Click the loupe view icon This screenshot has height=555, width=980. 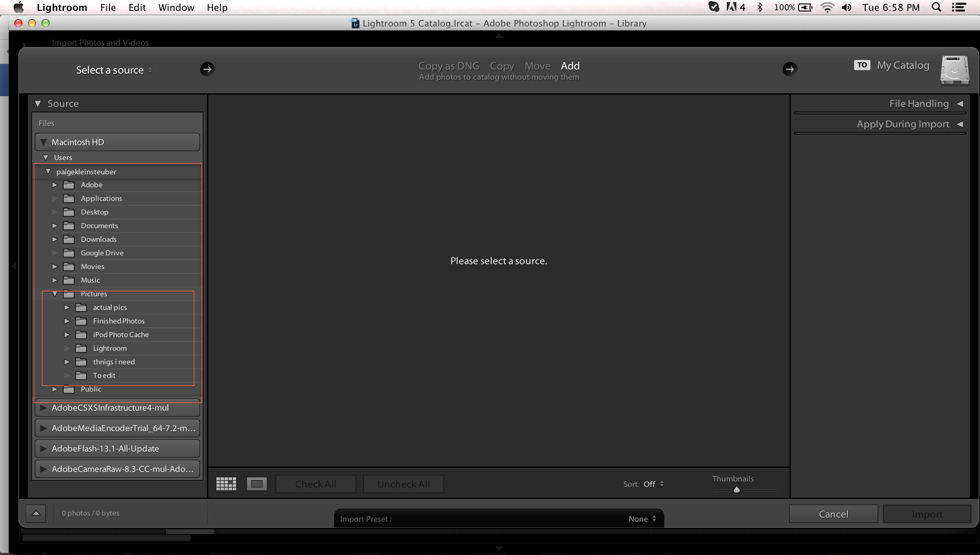click(x=257, y=483)
